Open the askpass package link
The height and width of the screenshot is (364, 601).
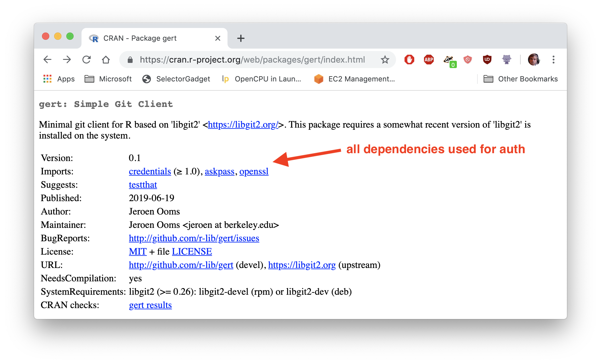[x=220, y=171]
